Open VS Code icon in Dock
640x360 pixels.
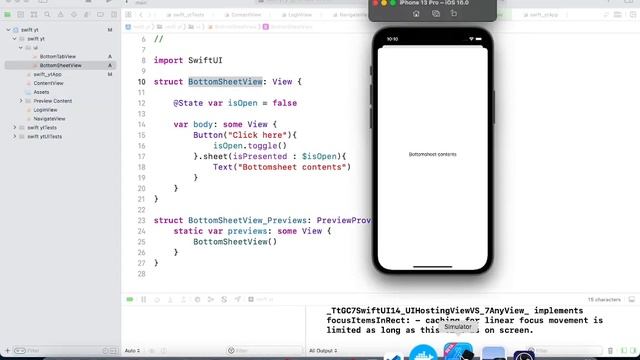(393, 357)
